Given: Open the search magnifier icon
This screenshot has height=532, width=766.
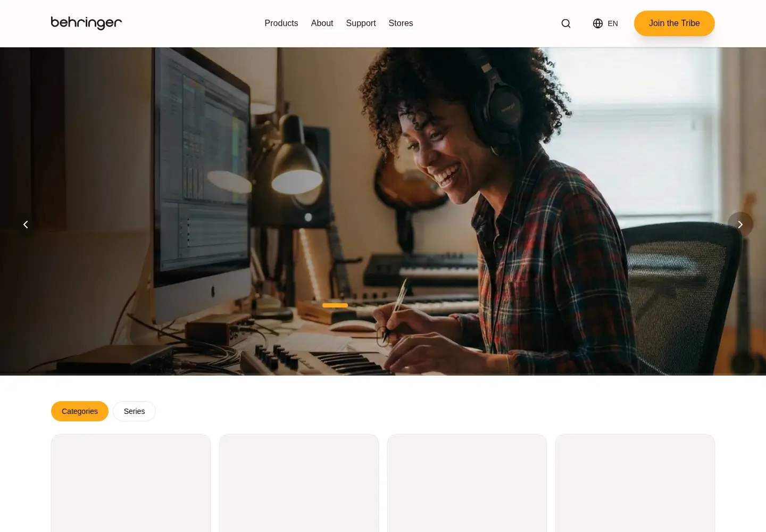Looking at the screenshot, I should tap(566, 23).
